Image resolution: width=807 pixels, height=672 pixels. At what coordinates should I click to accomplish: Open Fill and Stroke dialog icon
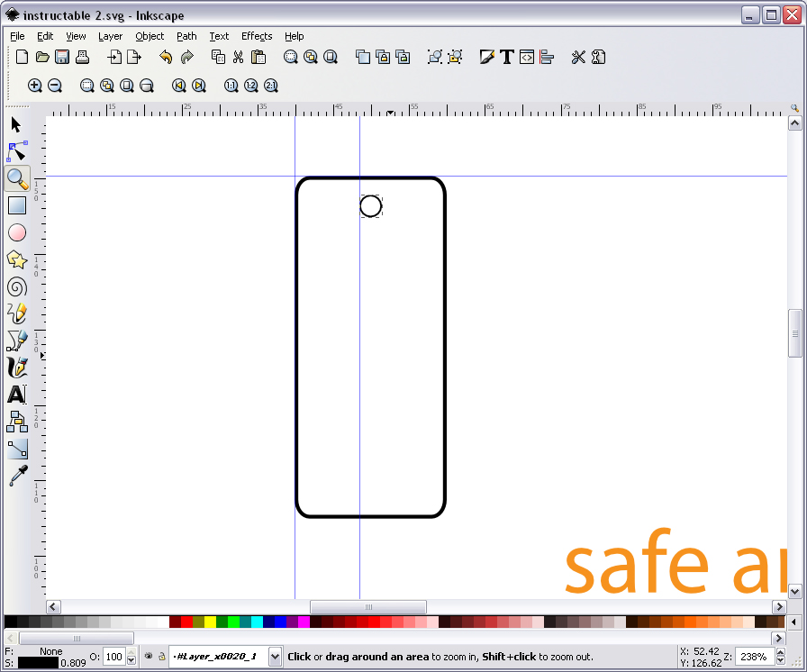pyautogui.click(x=486, y=57)
